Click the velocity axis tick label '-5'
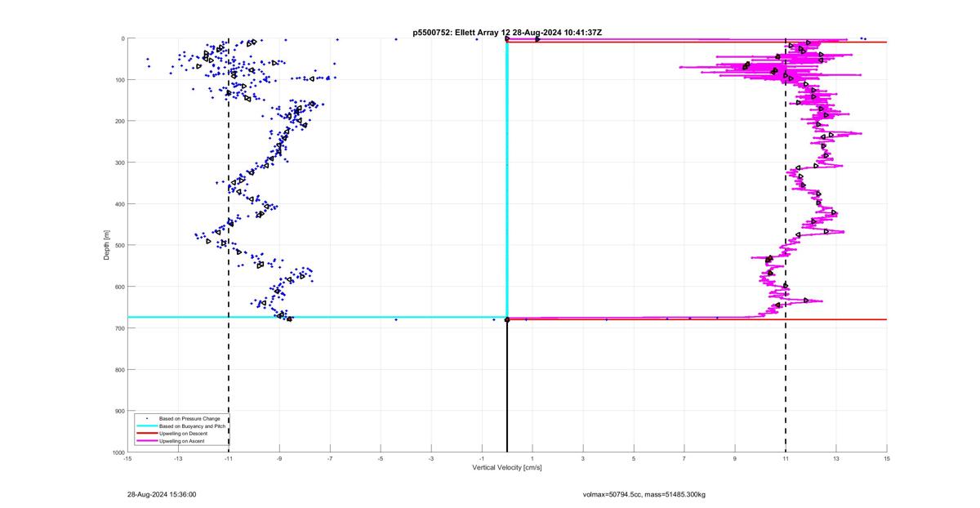The image size is (980, 508). 381,459
